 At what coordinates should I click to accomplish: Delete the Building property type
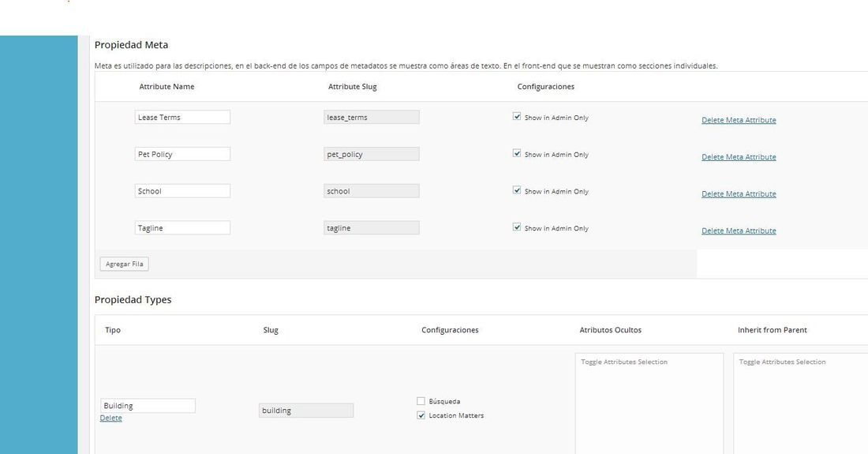click(x=110, y=418)
